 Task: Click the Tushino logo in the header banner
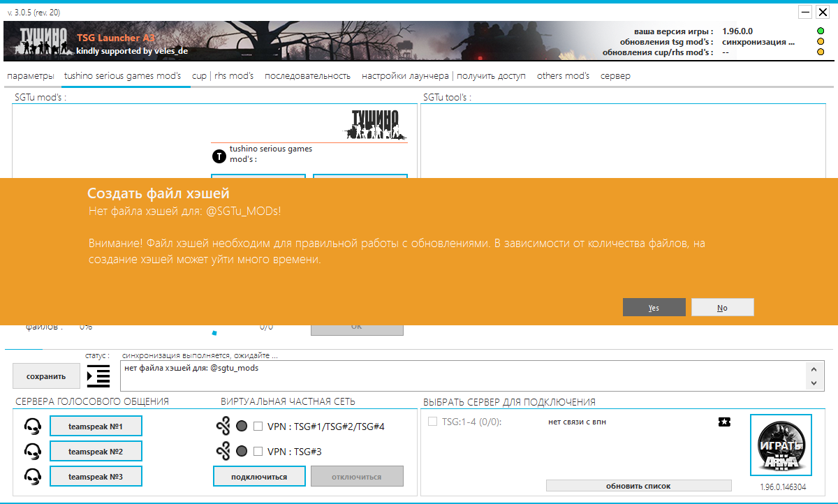tap(43, 40)
